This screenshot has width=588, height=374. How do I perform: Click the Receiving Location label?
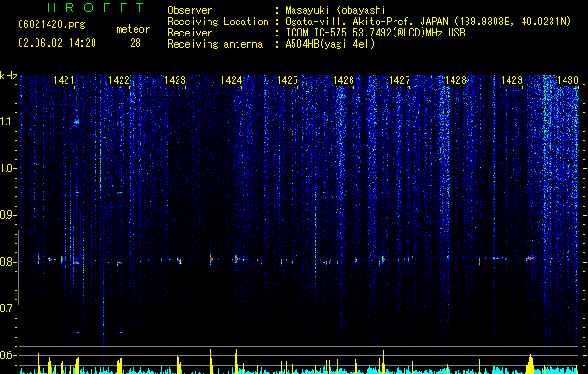point(218,22)
